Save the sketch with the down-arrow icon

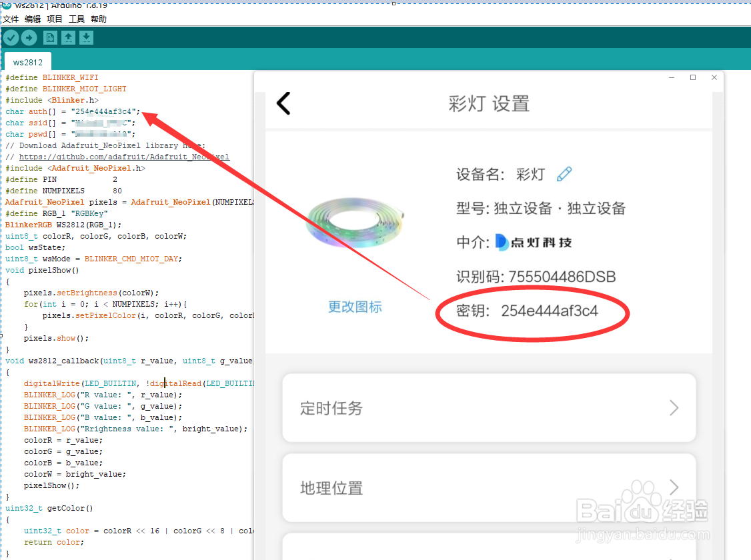[x=86, y=37]
